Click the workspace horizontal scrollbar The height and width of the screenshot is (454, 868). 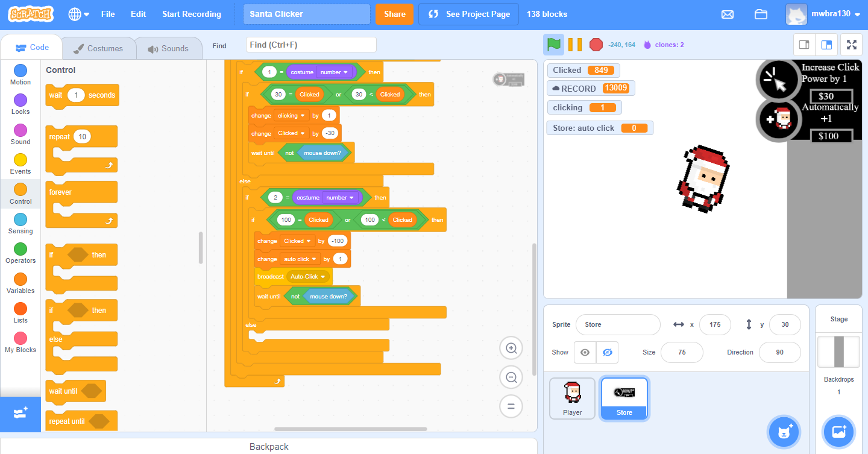click(x=350, y=429)
